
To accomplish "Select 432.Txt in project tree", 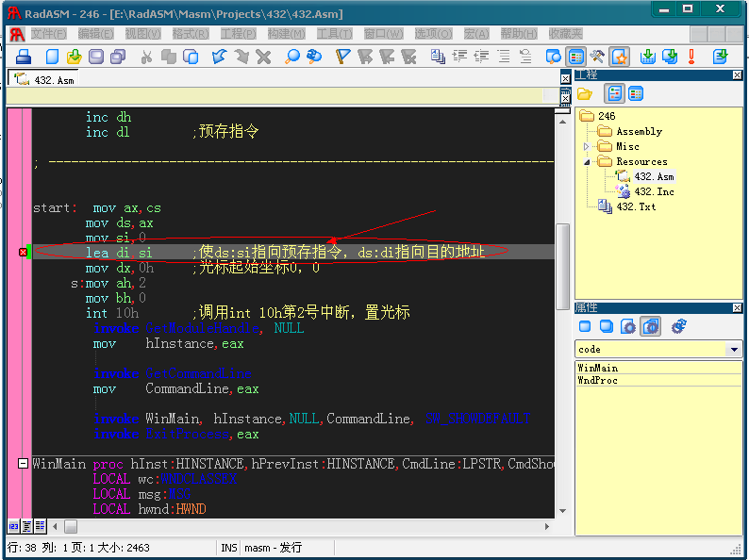I will tap(636, 206).
